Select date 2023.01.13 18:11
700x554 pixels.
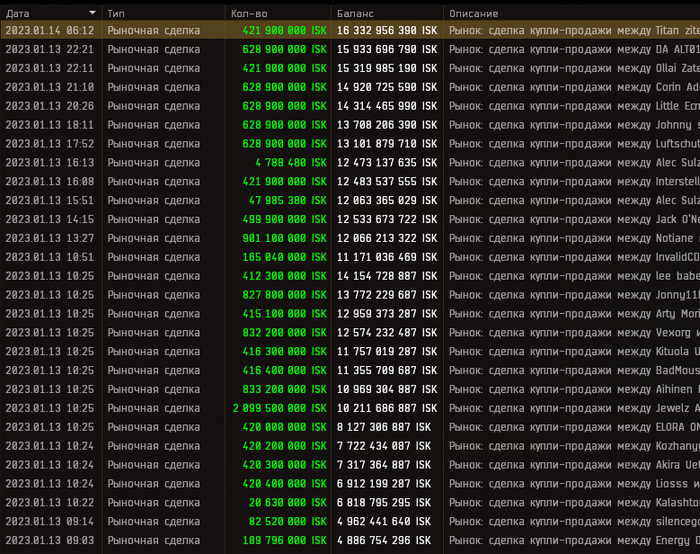(x=50, y=125)
